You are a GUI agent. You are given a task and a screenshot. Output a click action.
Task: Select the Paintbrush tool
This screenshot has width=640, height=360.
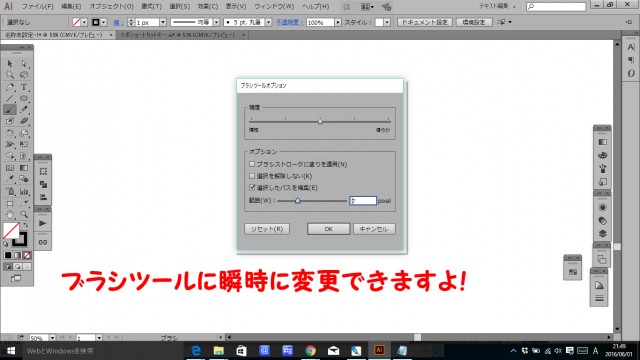10,109
